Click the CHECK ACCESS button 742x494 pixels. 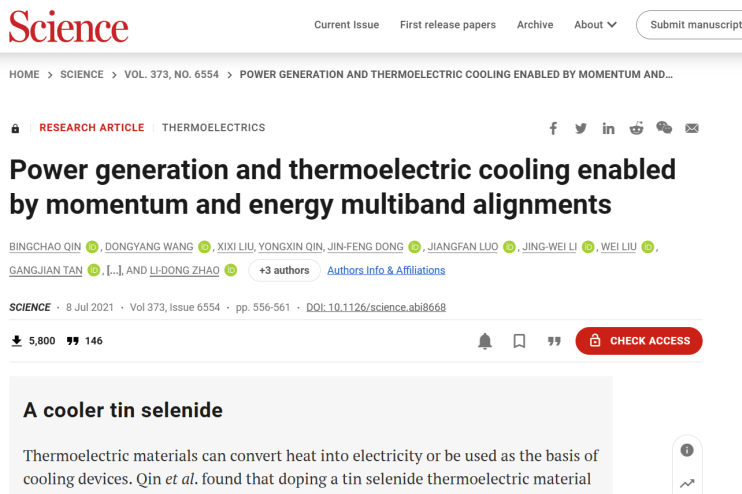tap(639, 341)
